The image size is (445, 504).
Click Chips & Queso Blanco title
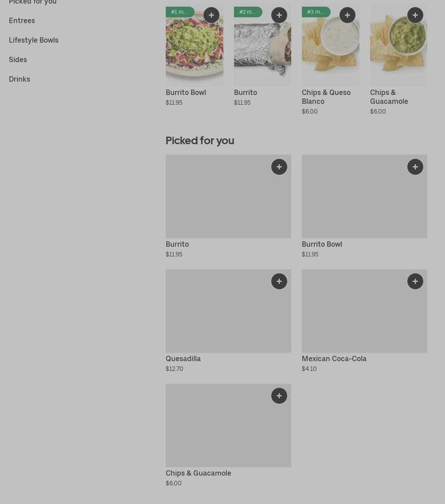[326, 97]
